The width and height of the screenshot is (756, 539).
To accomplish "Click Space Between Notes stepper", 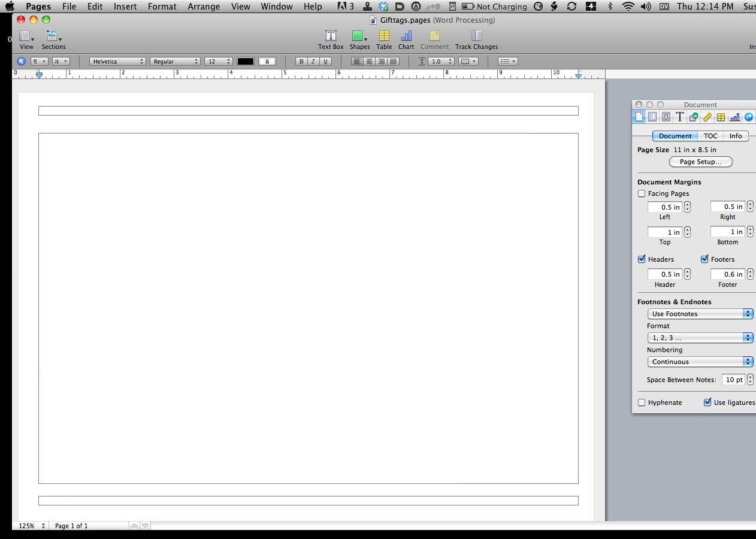I will pos(750,380).
